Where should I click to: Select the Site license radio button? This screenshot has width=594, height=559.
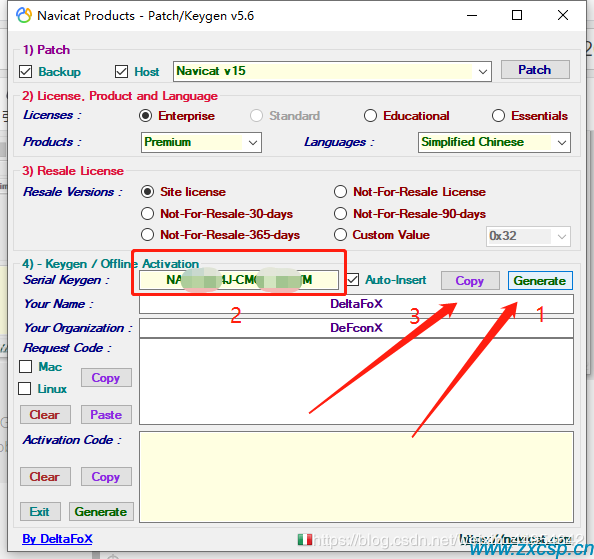[147, 192]
